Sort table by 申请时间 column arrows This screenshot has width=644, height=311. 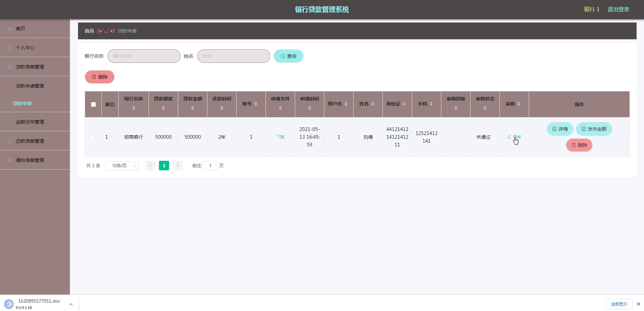click(x=309, y=108)
